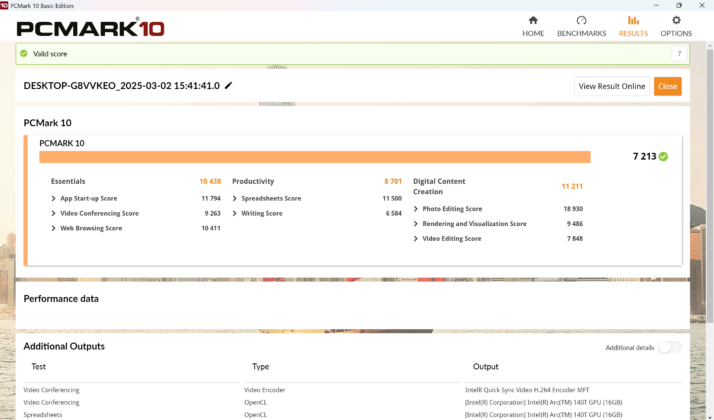Click the green Valid score check icon
Image resolution: width=714 pixels, height=420 pixels.
[24, 53]
